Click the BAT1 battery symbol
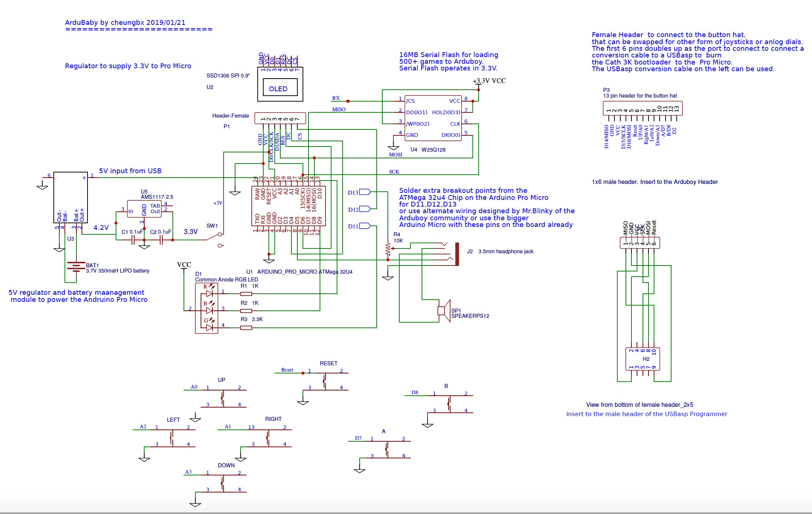The image size is (812, 514). coord(76,267)
